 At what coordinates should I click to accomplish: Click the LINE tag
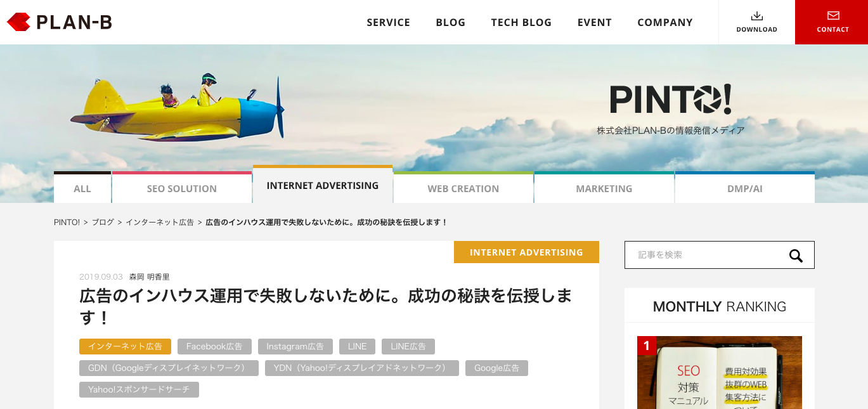[x=357, y=346]
